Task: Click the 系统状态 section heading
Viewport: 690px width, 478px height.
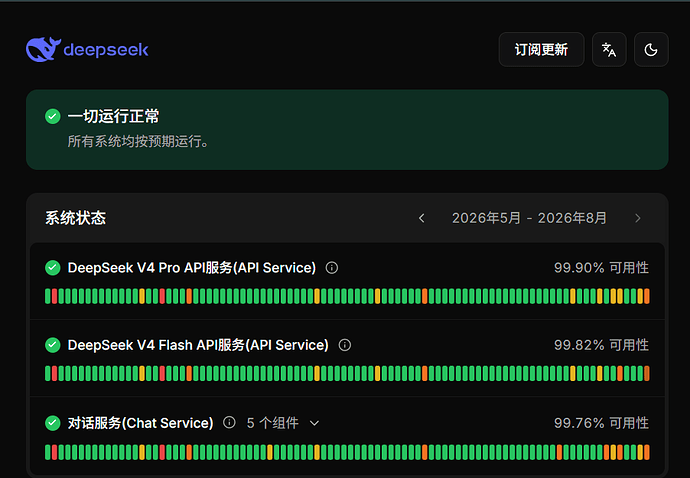Action: coord(76,218)
